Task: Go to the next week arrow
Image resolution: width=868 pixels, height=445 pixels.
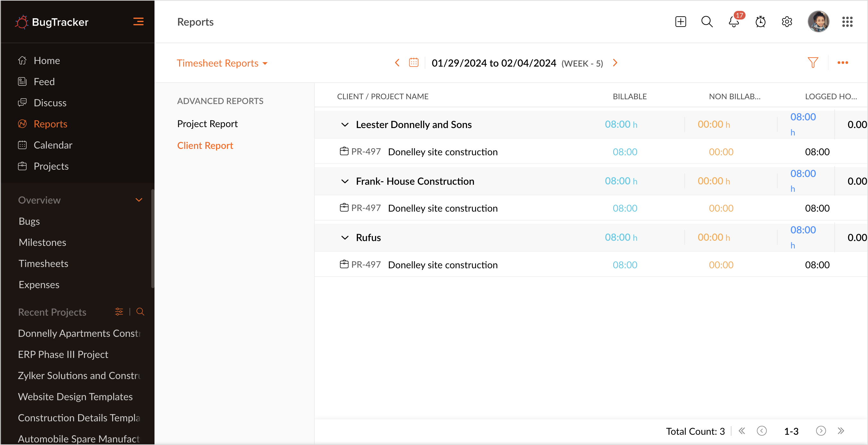Action: pos(615,63)
